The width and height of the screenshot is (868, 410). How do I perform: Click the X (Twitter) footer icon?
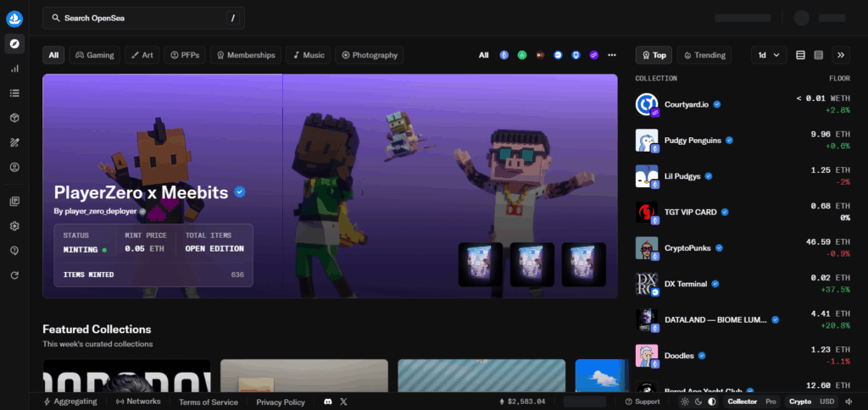(x=343, y=402)
